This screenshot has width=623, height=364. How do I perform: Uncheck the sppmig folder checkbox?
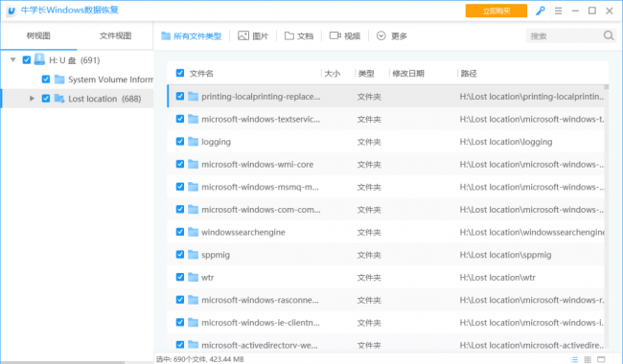[180, 255]
